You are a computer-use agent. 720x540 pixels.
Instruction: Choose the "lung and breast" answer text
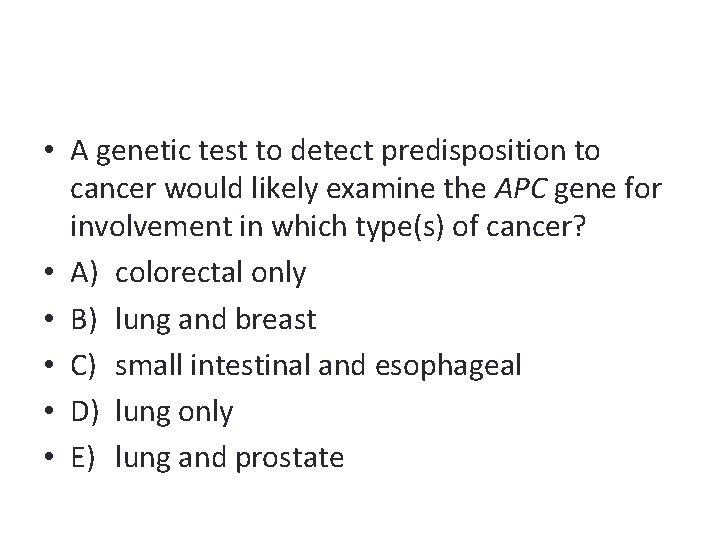(x=216, y=319)
